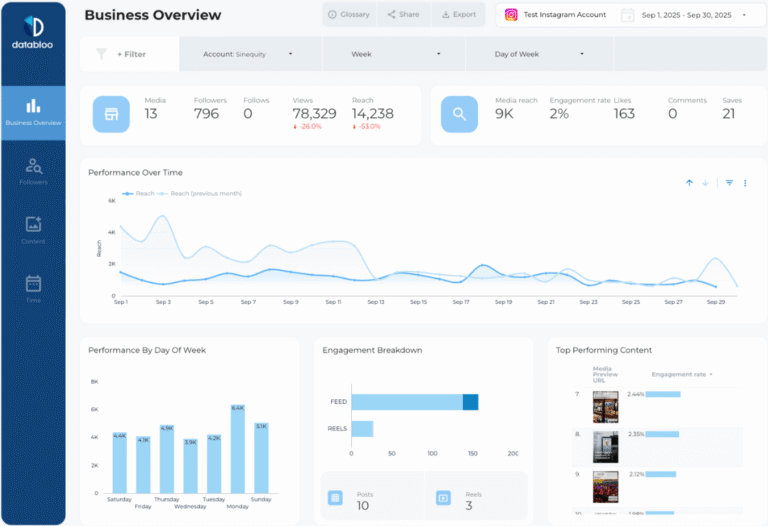The height and width of the screenshot is (526, 768).
Task: Open the Sep 1 - Sep 30 date range dropdown
Action: click(693, 15)
